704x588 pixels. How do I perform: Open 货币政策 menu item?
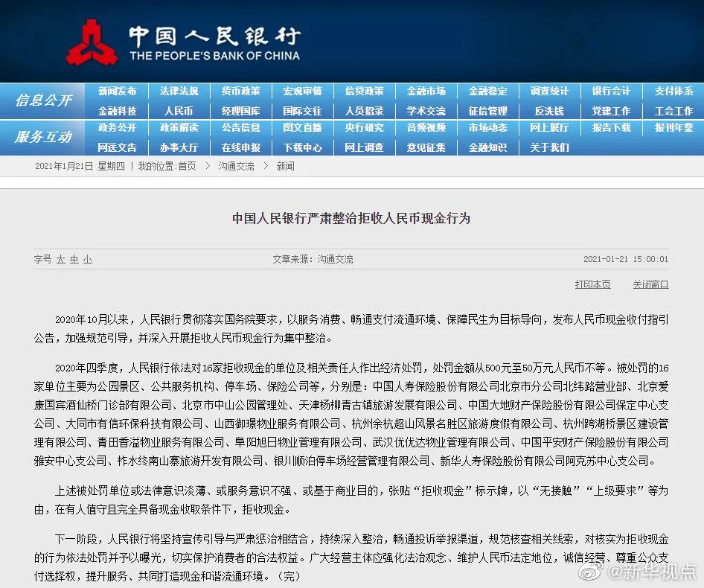[240, 92]
